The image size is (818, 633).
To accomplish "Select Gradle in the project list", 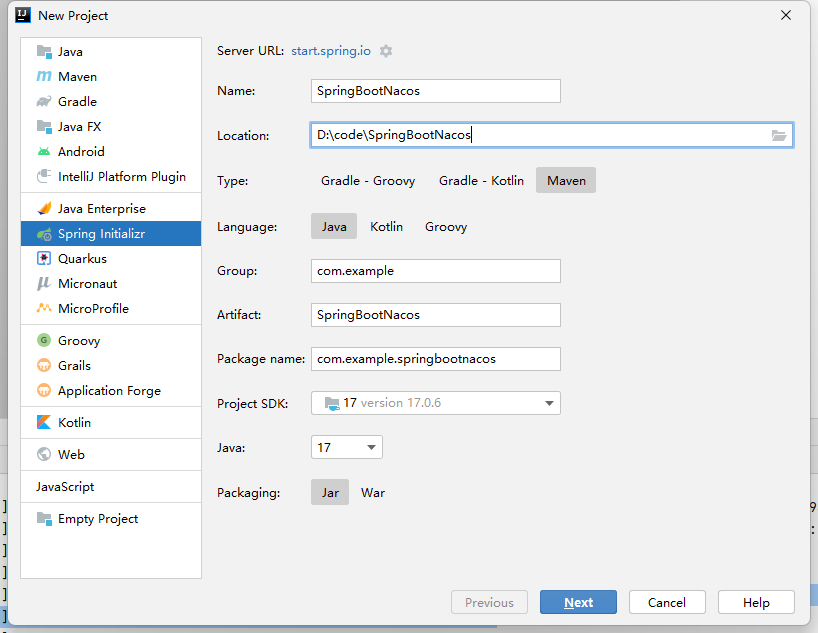I will [111, 102].
